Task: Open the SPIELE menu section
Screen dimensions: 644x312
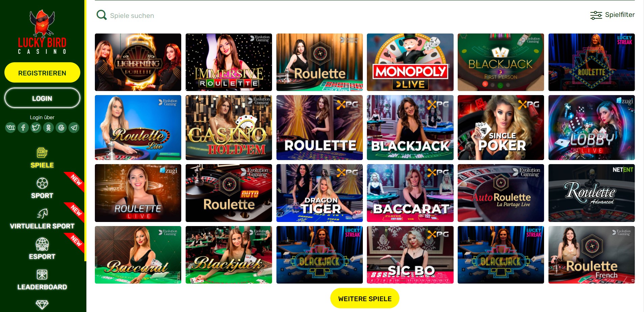Action: click(x=42, y=158)
